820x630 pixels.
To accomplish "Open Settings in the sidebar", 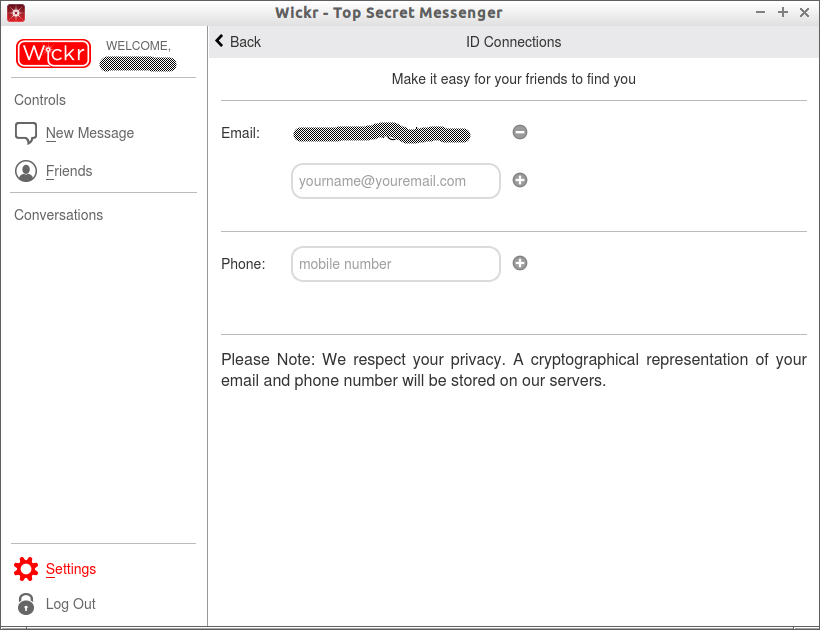I will tap(71, 569).
